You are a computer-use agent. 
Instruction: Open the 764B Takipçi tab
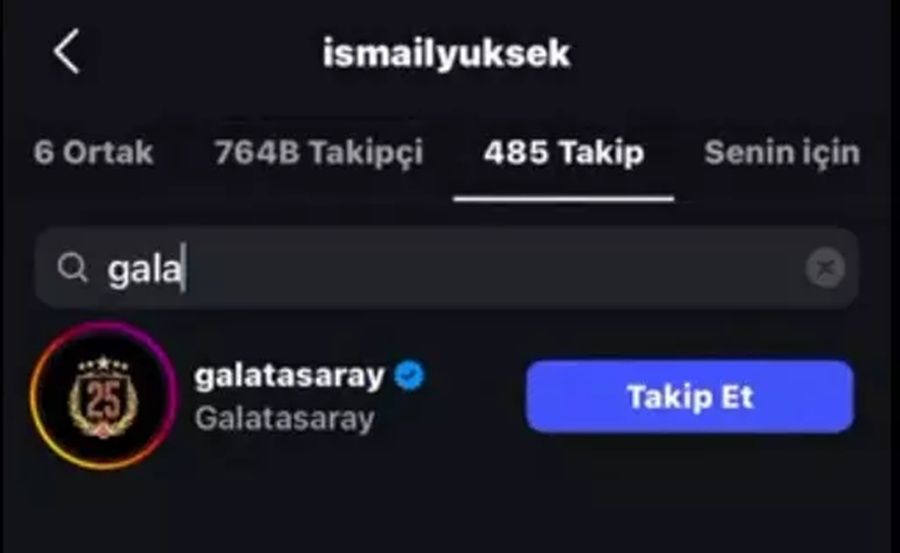pos(319,154)
